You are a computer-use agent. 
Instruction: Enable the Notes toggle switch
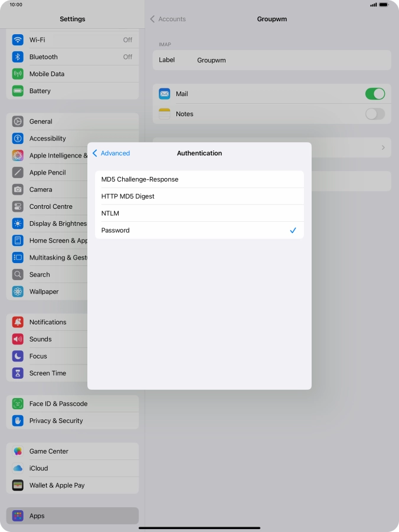(x=375, y=114)
